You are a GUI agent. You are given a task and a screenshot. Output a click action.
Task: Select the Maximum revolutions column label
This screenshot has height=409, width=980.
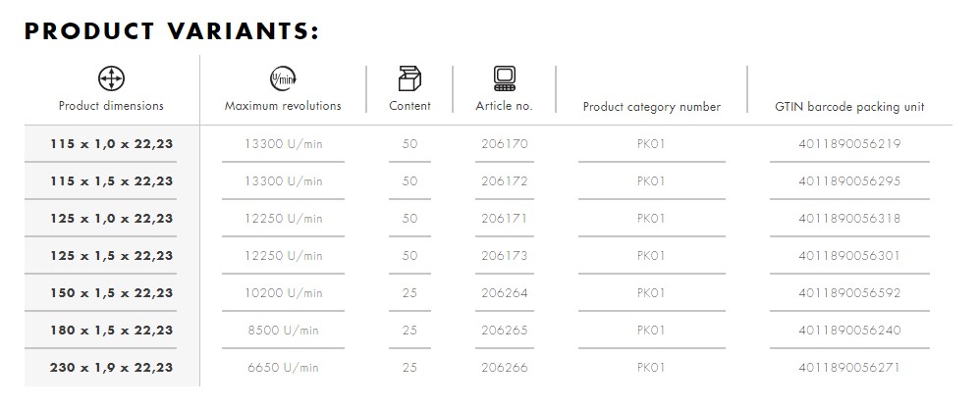click(283, 106)
